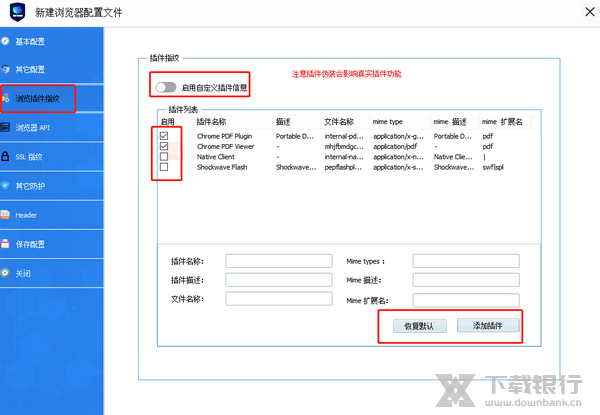600x415 pixels.
Task: Click the 恢复默认 button
Action: [419, 326]
